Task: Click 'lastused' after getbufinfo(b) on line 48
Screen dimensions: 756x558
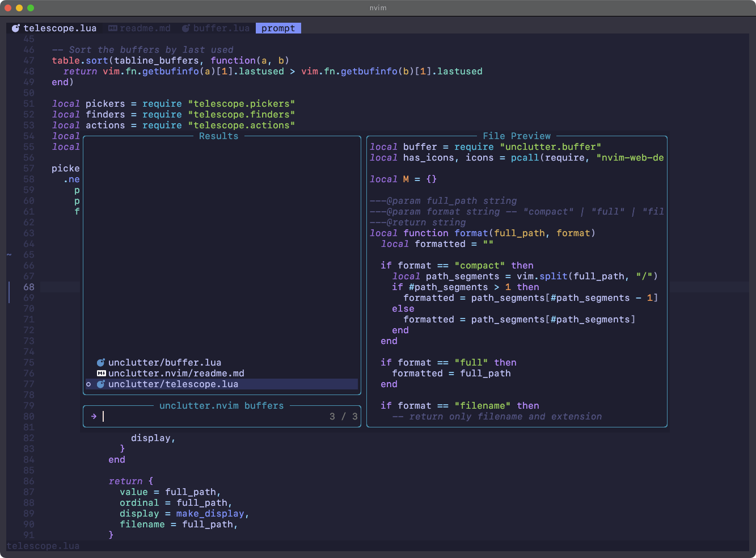Action: pos(460,72)
